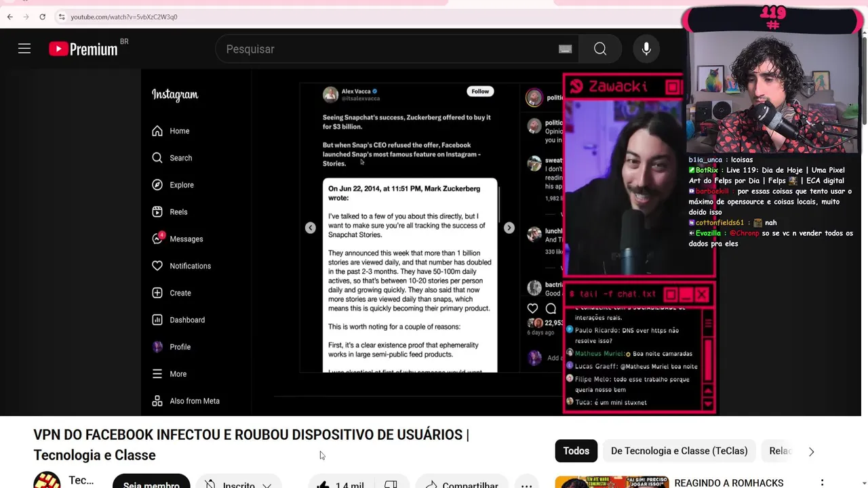868x488 pixels.
Task: Click chat overlay scrollbar down arrow
Action: (x=708, y=405)
